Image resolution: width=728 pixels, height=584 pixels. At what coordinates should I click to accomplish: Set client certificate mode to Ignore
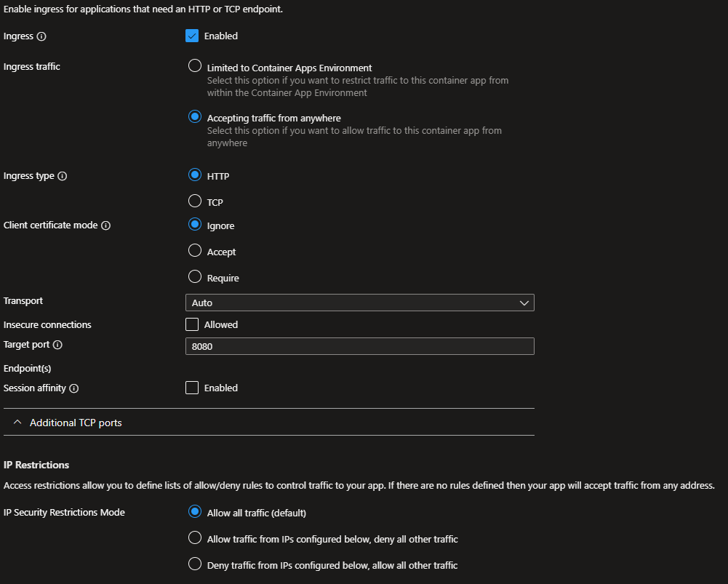(195, 224)
